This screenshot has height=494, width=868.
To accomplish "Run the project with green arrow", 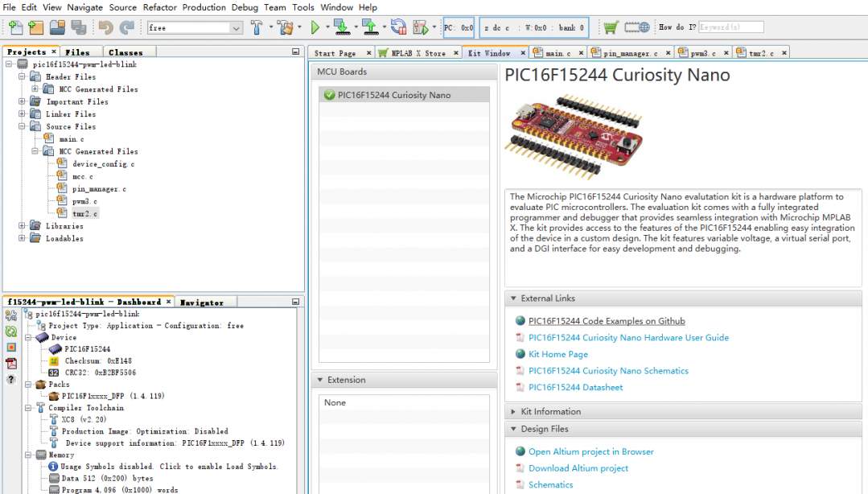I will click(x=315, y=28).
